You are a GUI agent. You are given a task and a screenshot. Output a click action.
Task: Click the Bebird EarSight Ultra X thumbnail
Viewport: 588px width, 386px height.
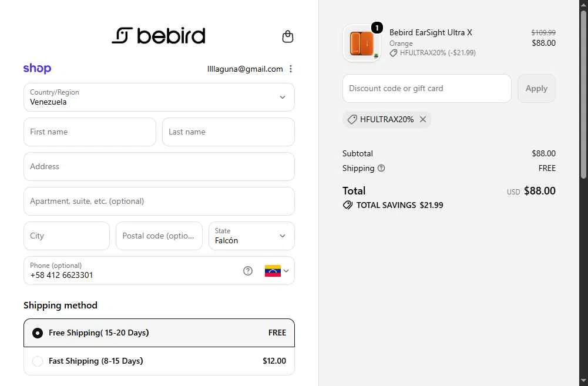(361, 43)
